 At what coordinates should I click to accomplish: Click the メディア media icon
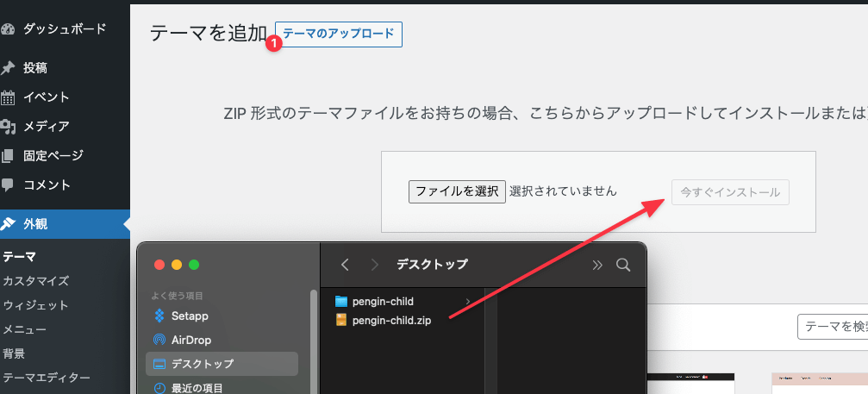pyautogui.click(x=7, y=127)
